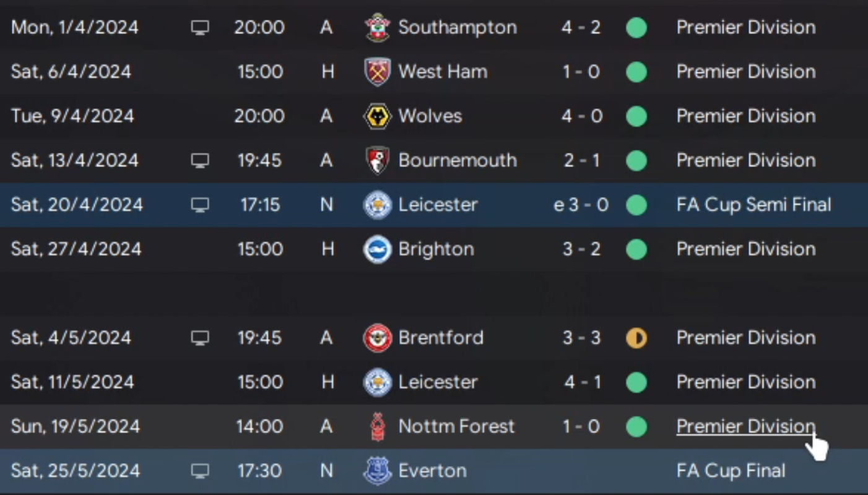
Task: View the 4 - 2 Southampton result
Action: click(x=581, y=27)
